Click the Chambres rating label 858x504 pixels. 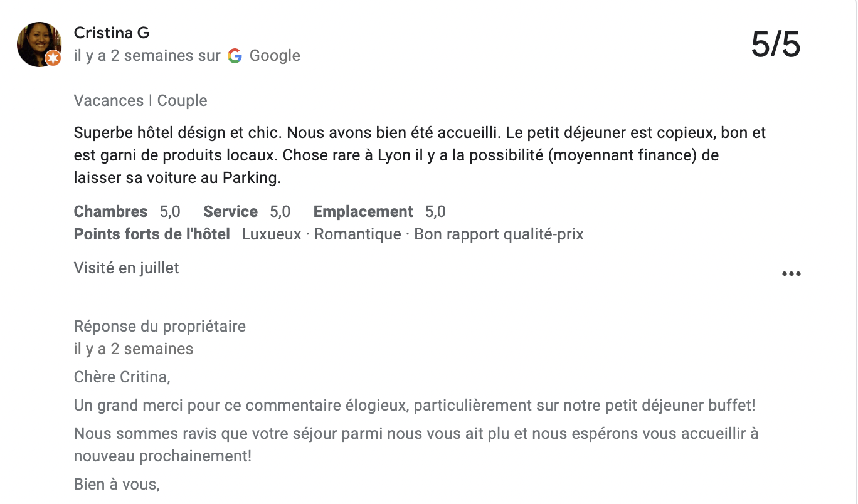tap(110, 212)
